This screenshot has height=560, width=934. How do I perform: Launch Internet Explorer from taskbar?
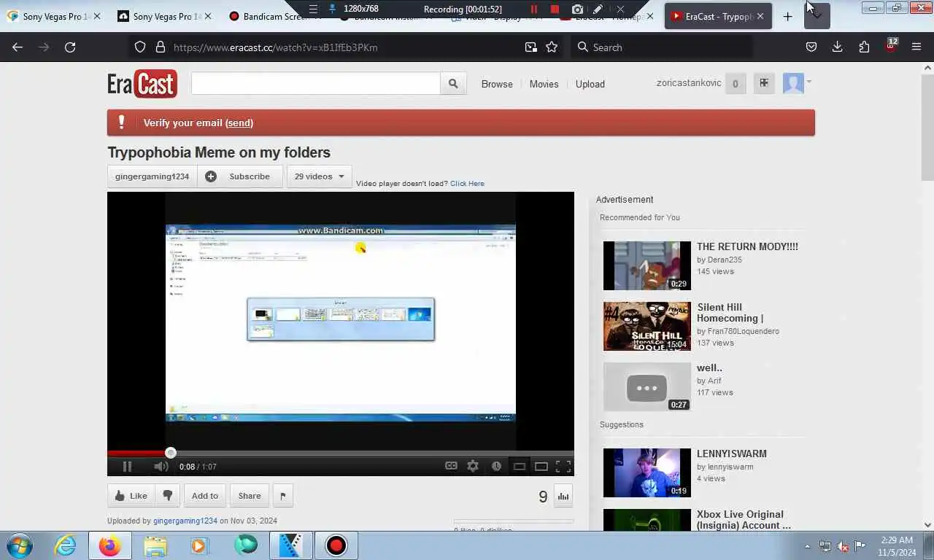click(x=65, y=545)
